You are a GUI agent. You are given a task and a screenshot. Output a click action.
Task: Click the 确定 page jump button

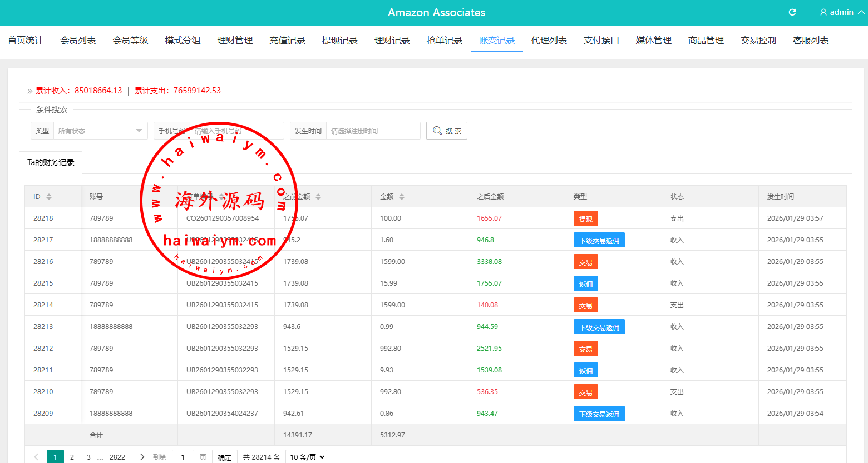point(225,457)
